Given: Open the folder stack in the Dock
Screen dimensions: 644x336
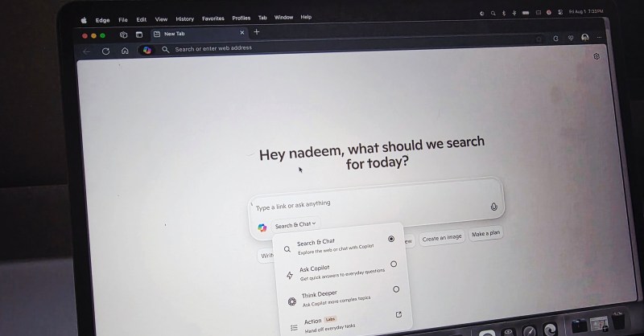Looking at the screenshot, I should point(579,326).
